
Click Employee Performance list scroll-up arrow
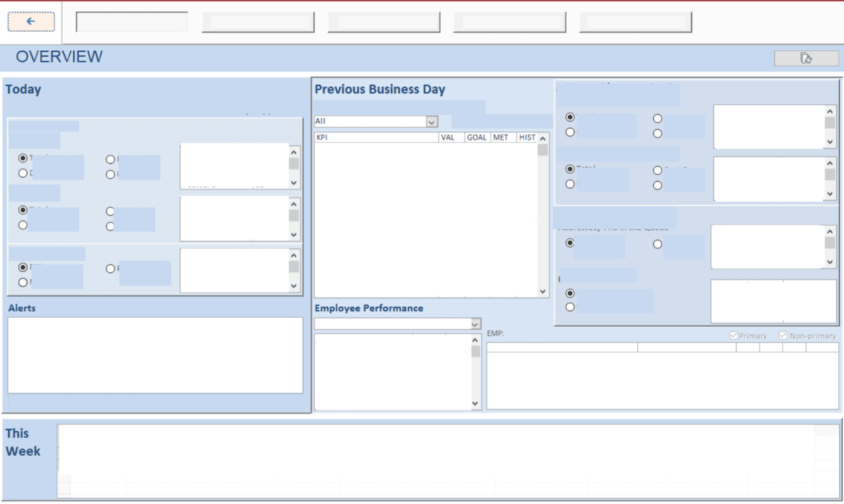click(x=475, y=340)
